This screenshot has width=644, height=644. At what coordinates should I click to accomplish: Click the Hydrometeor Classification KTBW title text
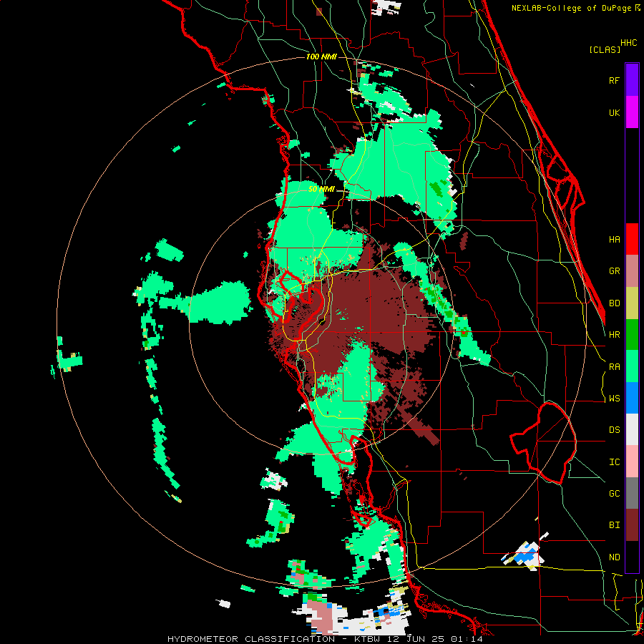tap(326, 639)
